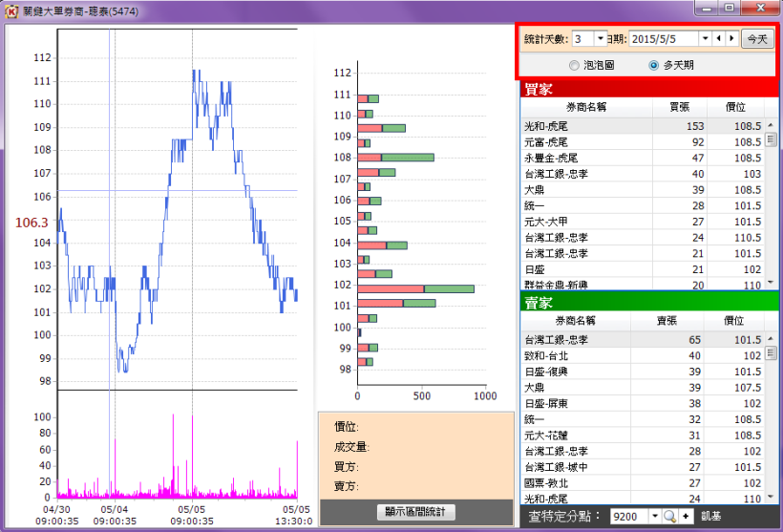Click the app logo icon in title bar

pyautogui.click(x=12, y=8)
